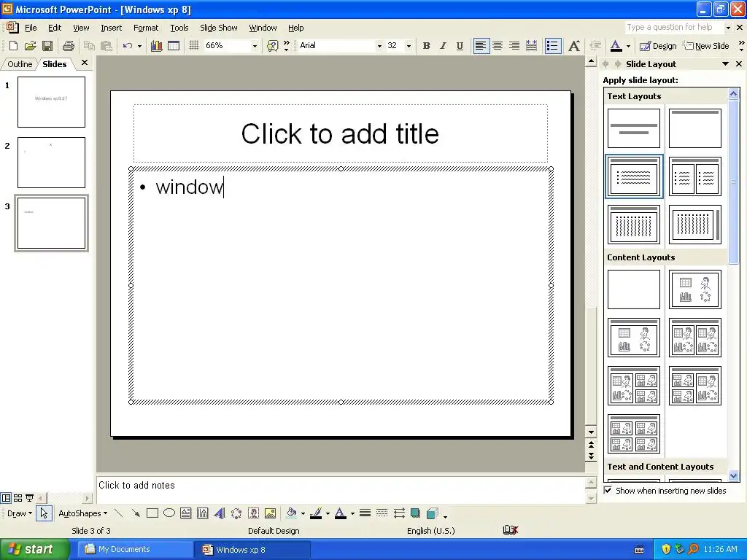Expand the Undo history dropdown arrow

coord(139,46)
